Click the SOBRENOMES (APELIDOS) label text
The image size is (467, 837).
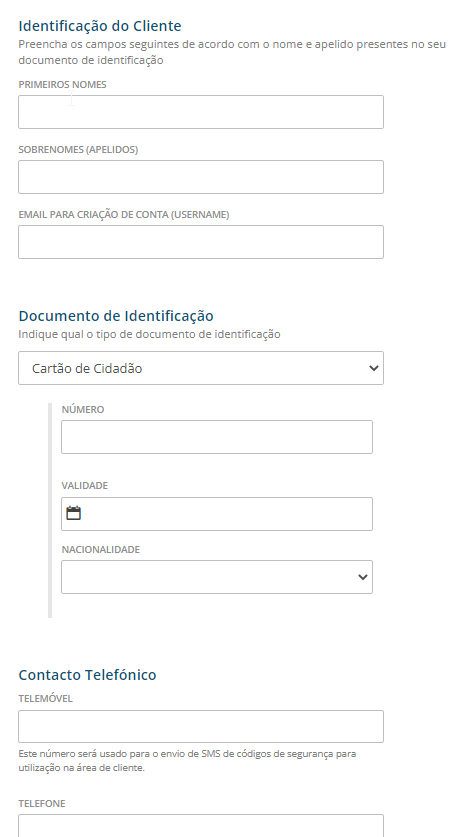(78, 149)
